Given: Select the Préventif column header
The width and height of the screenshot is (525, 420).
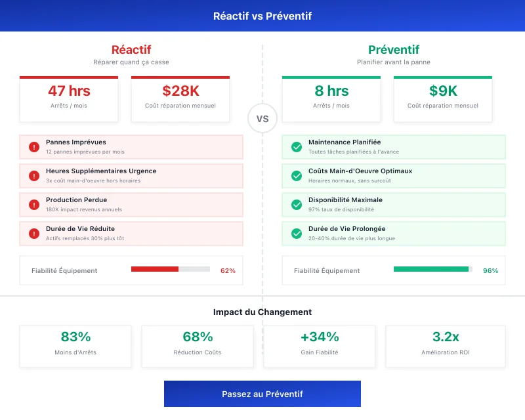Looking at the screenshot, I should pos(394,49).
